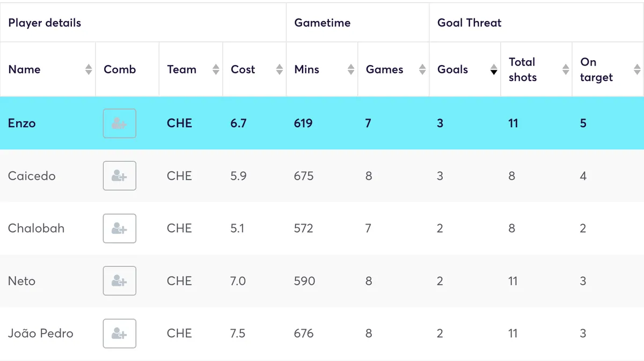Add Chalobah to player comparison
This screenshot has width=644, height=361.
click(x=119, y=228)
